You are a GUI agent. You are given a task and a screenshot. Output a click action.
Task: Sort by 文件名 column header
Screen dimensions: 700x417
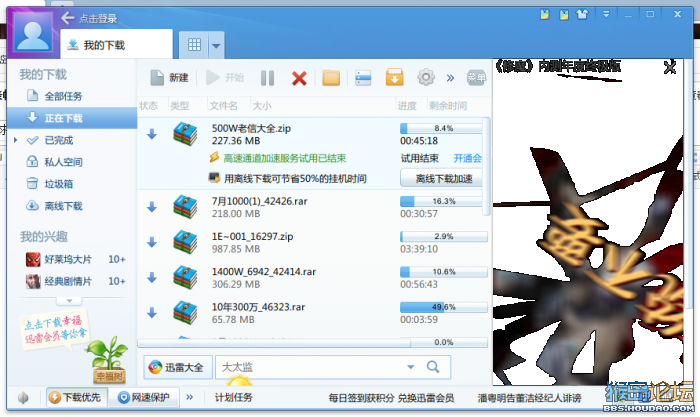coord(224,106)
